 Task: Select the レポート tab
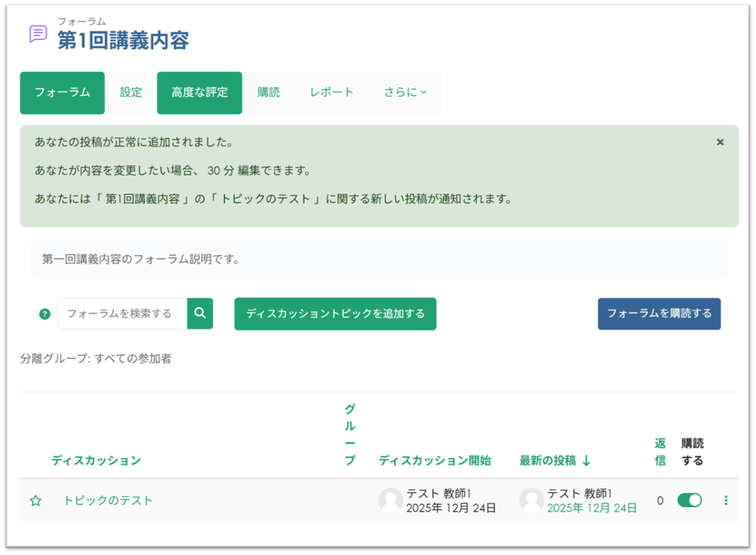click(x=331, y=92)
